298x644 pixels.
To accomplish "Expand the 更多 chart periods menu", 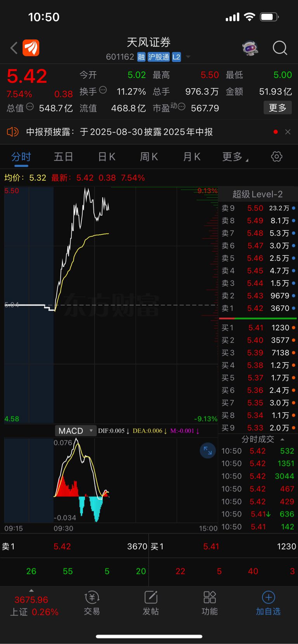I will click(235, 157).
